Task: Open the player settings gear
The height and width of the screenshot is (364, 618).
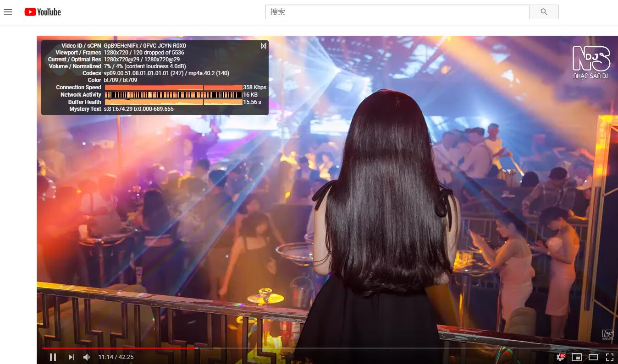Action: [x=560, y=357]
